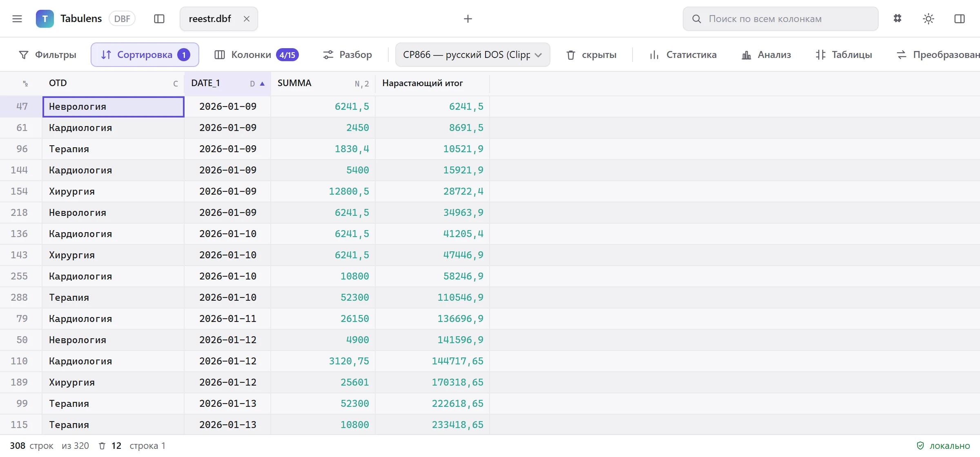The image size is (980, 457).
Task: Select Терапия cell in row 115
Action: (113, 425)
